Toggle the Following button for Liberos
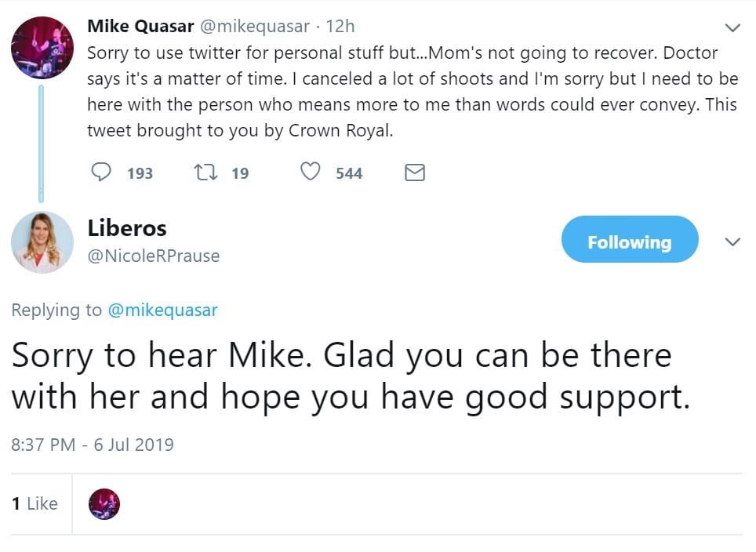Screen dimensions: 756x552 point(629,242)
